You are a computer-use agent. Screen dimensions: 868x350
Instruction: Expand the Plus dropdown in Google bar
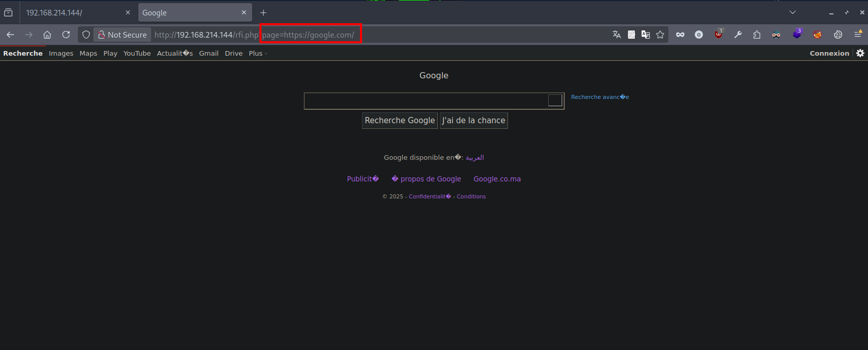257,53
